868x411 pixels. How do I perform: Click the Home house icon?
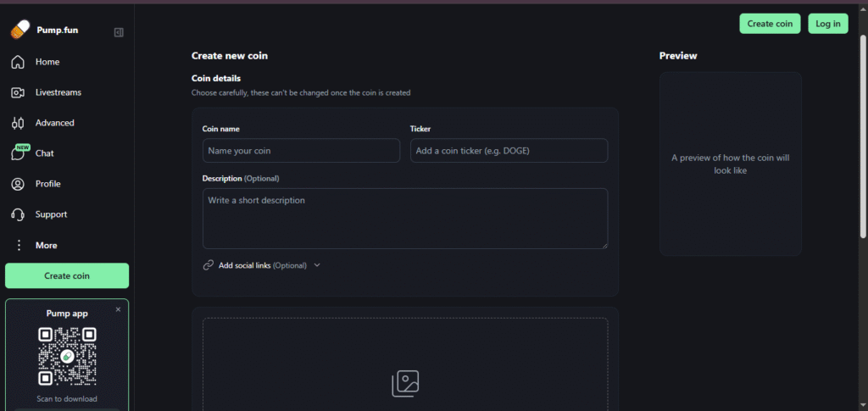tap(18, 62)
